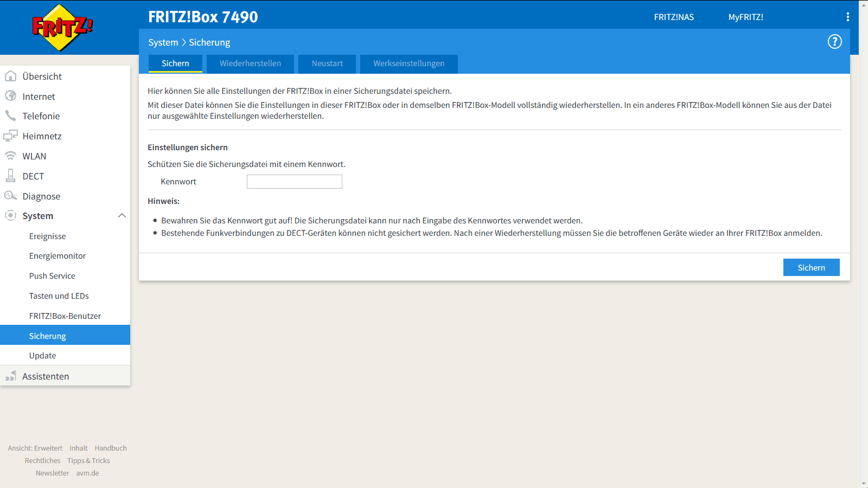
Task: Click the Telefonie phone handset icon
Action: [10, 115]
